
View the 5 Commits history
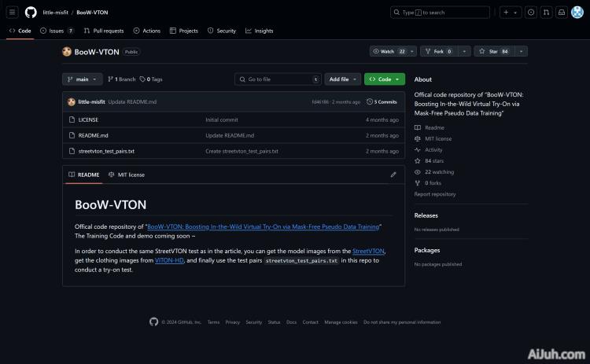coord(382,101)
